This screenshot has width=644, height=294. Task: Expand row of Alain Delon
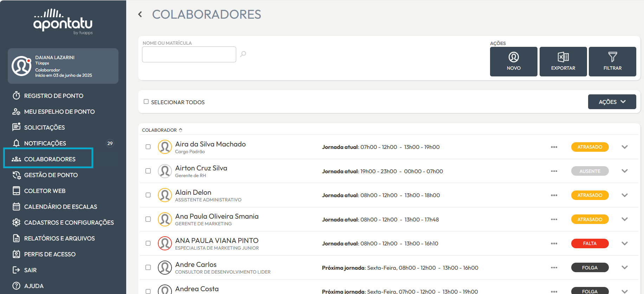625,195
